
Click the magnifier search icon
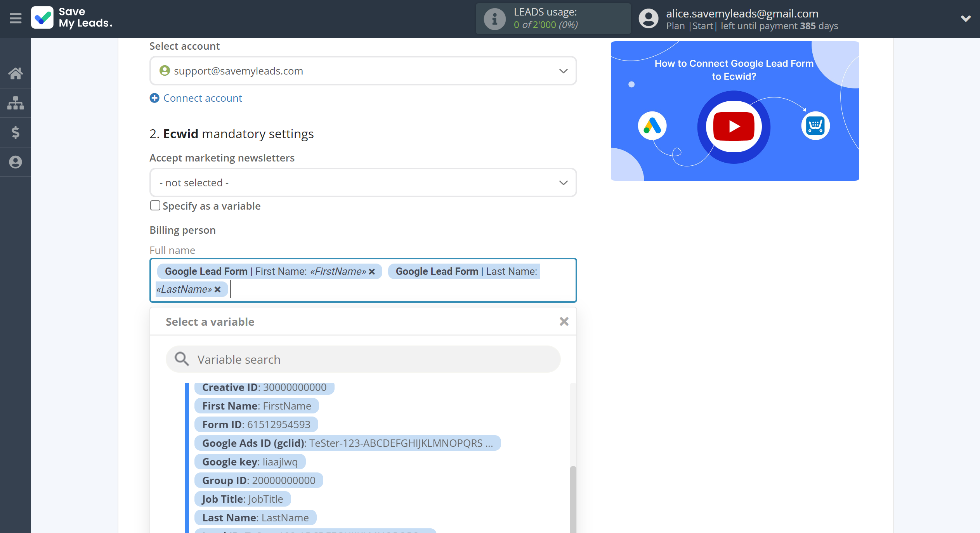[x=181, y=359]
